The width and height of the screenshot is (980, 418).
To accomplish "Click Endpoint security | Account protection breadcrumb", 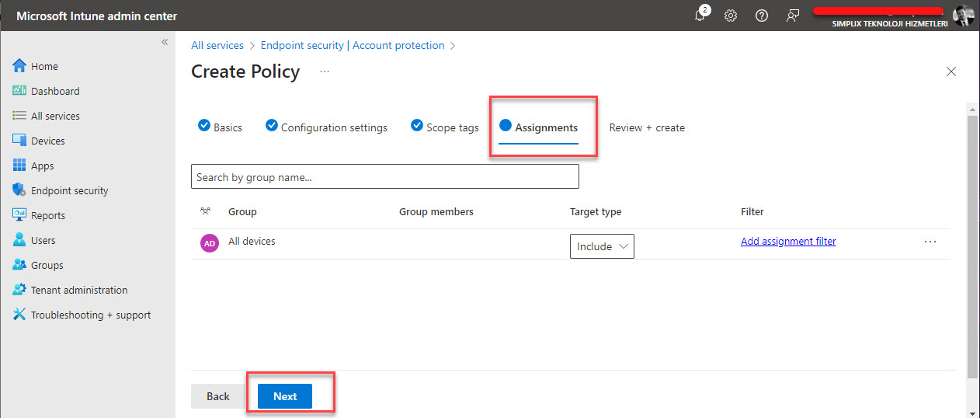I will pyautogui.click(x=353, y=46).
